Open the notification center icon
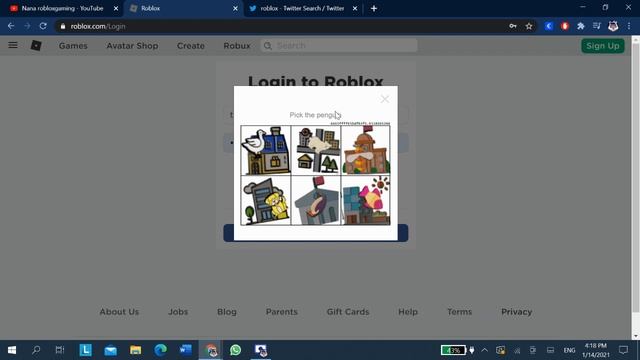The height and width of the screenshot is (360, 640). coord(623,350)
